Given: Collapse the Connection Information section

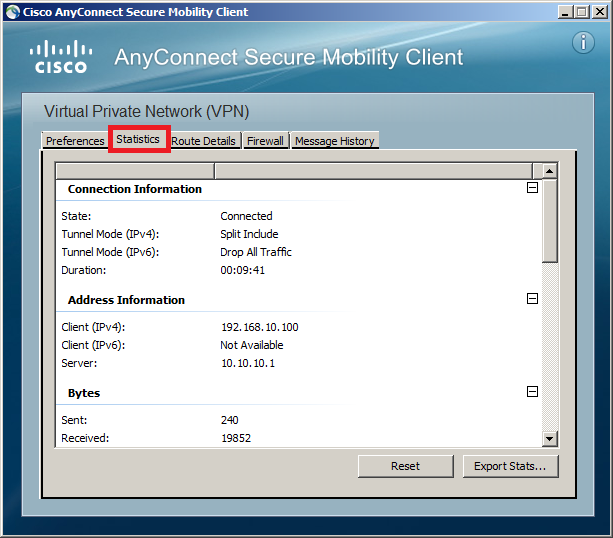Looking at the screenshot, I should click(x=532, y=188).
